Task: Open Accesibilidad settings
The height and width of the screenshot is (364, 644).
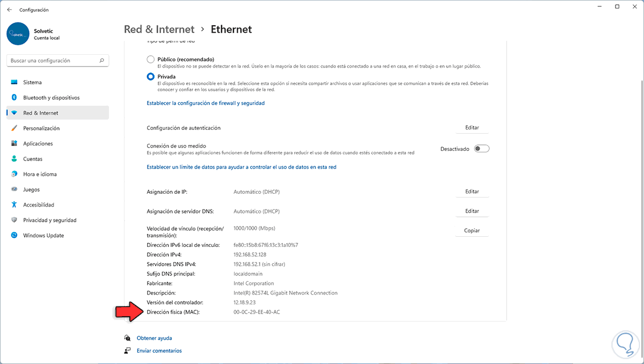Action: click(39, 205)
